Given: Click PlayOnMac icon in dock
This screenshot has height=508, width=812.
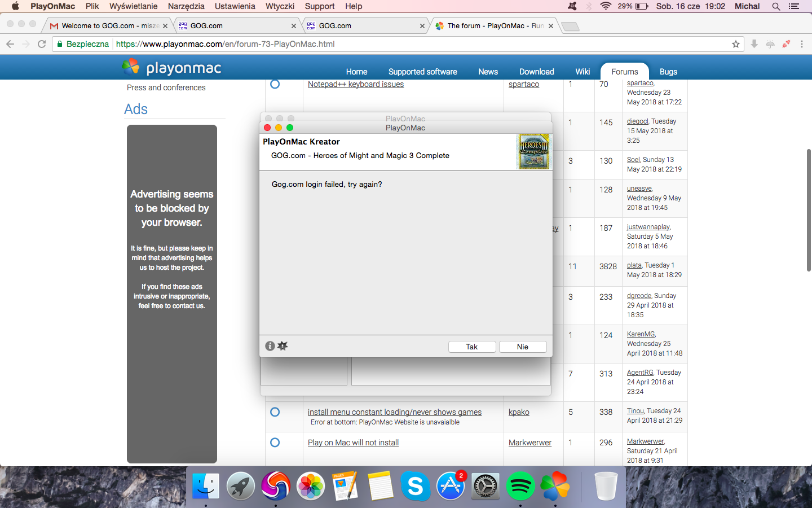Looking at the screenshot, I should click(x=555, y=485).
